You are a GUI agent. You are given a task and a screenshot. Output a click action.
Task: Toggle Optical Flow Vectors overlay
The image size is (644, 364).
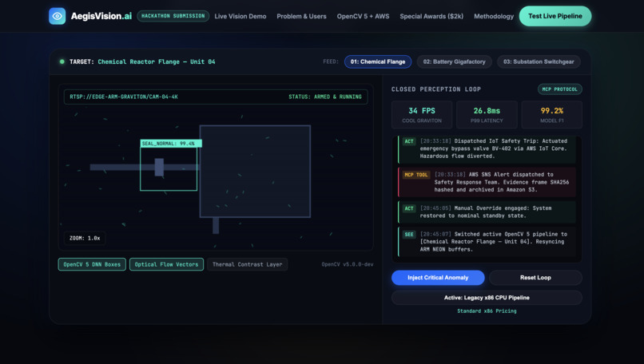[x=166, y=264]
